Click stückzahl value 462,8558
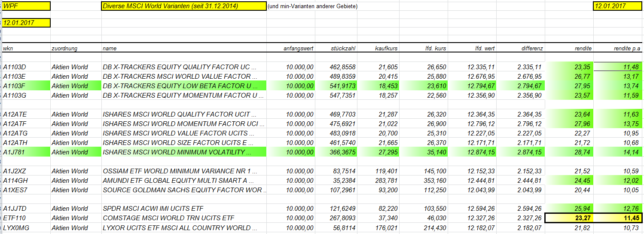 tap(336, 67)
